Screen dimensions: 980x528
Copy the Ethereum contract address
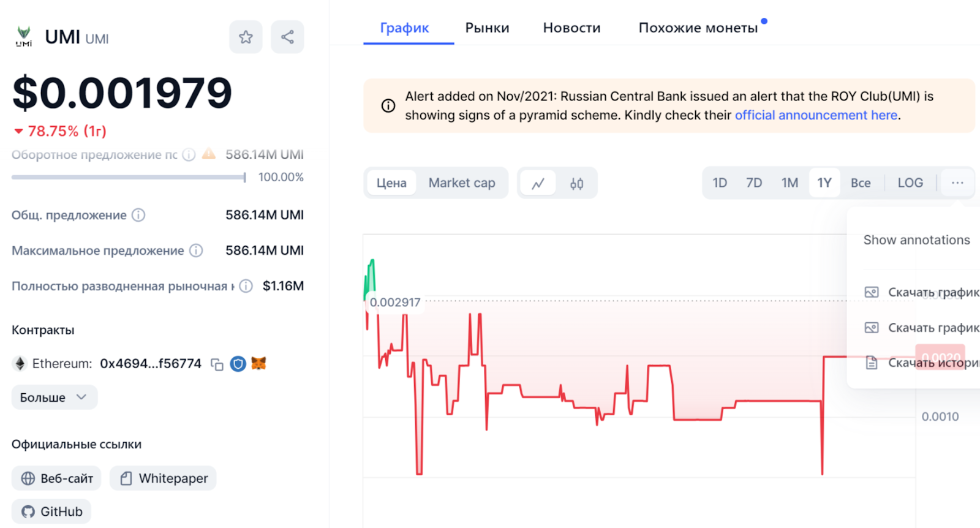[217, 364]
